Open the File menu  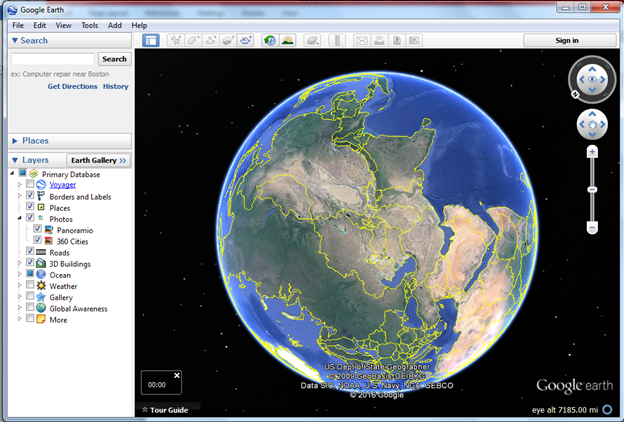tap(18, 25)
